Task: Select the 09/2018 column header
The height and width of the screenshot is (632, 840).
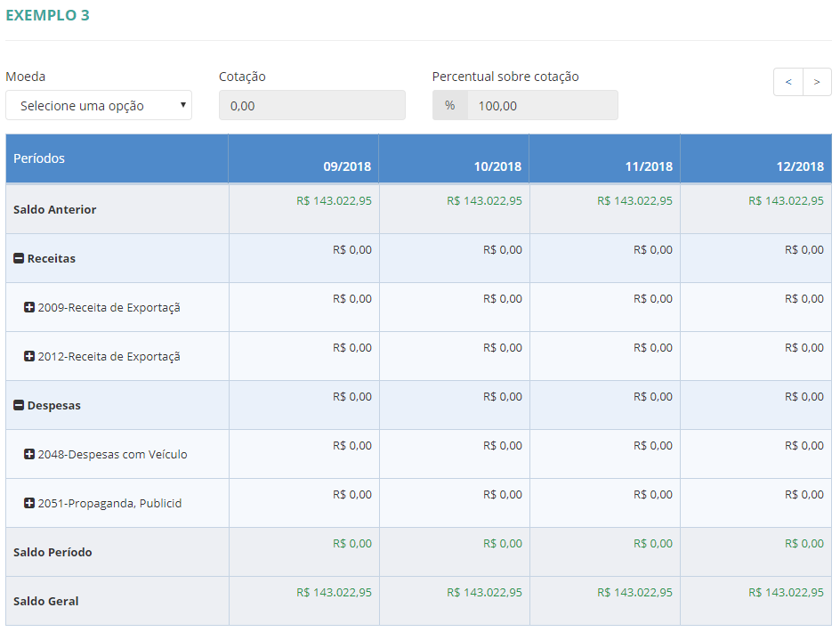Action: tap(347, 166)
